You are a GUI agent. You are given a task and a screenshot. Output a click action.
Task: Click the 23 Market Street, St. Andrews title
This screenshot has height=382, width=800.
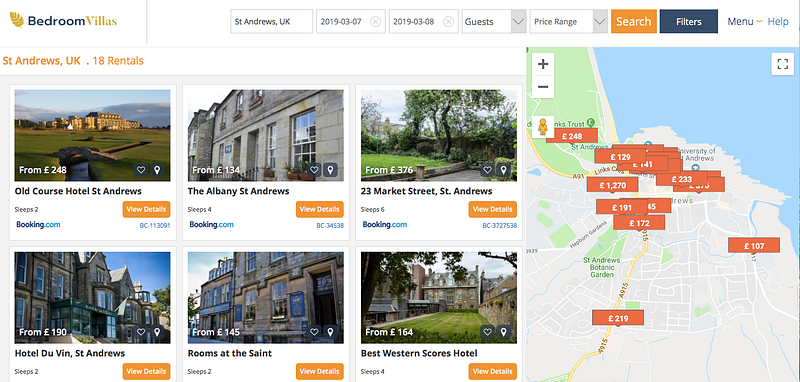(427, 191)
